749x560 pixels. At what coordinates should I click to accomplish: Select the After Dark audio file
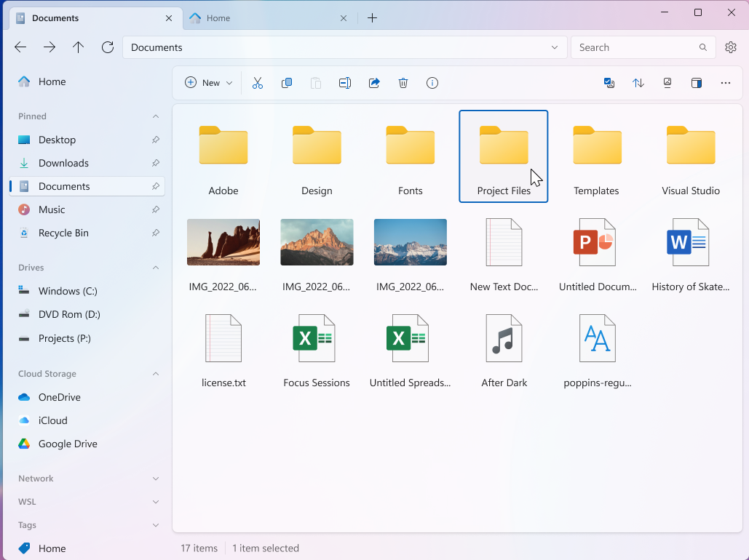tap(504, 349)
